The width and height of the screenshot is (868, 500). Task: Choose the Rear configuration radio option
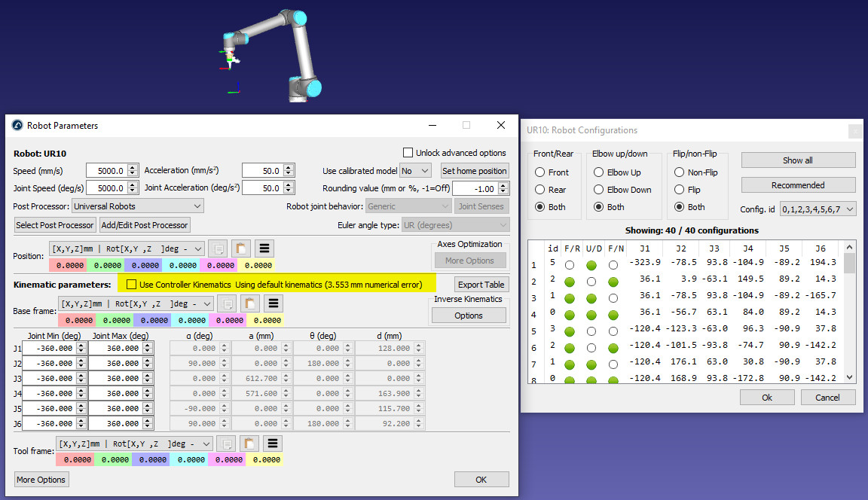(x=540, y=190)
